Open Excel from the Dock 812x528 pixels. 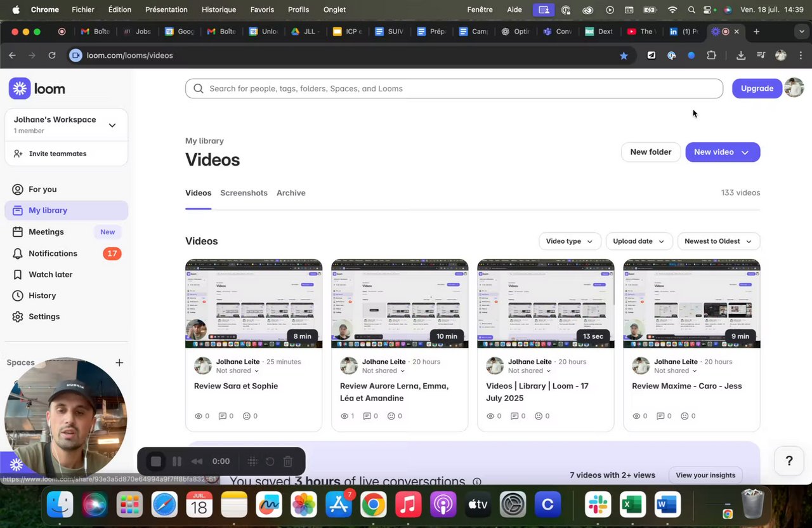click(x=632, y=505)
